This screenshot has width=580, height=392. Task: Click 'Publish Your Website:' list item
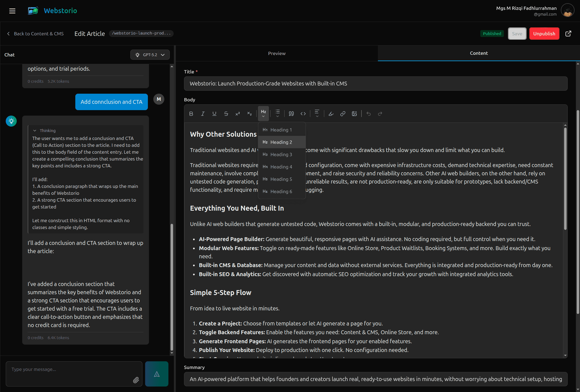227,350
